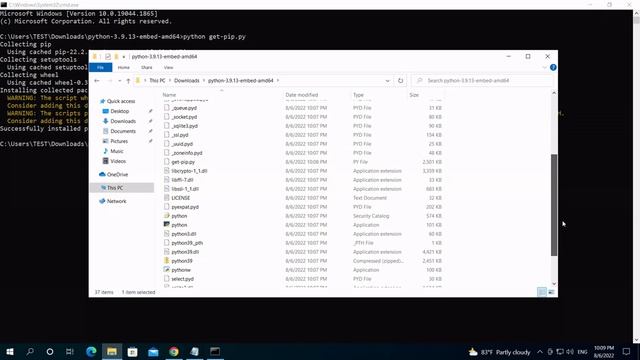640x360 pixels.
Task: Launch Microsoft Edge from taskbar
Action: [x=91, y=351]
